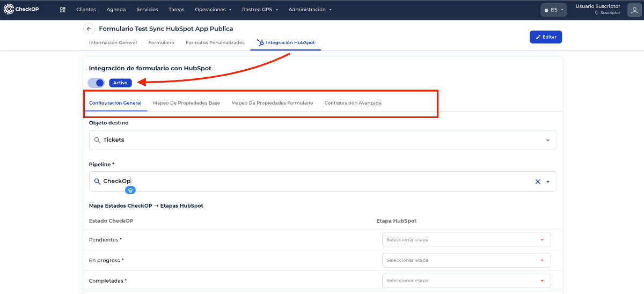Click the HubSpot icon in the Integración tab
The width and height of the screenshot is (644, 294).
point(260,42)
